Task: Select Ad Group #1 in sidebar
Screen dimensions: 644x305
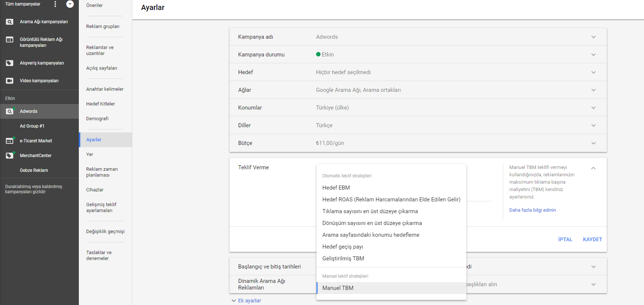Action: click(32, 126)
